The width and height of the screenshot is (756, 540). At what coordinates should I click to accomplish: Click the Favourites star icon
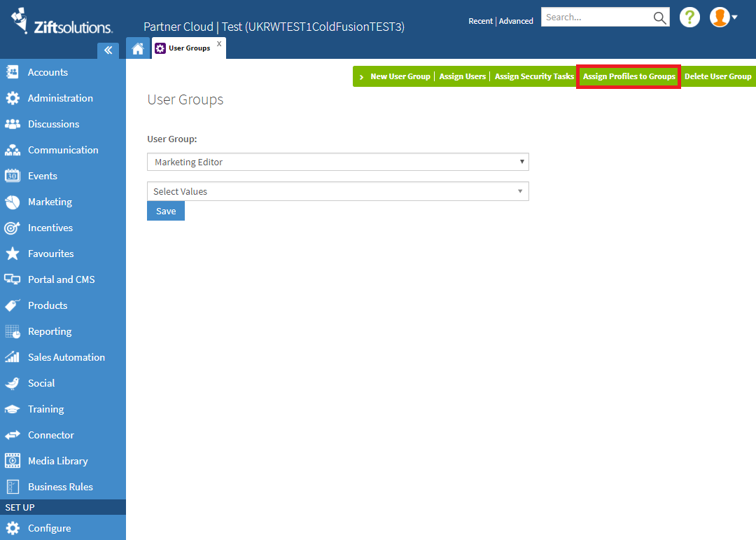coord(13,254)
